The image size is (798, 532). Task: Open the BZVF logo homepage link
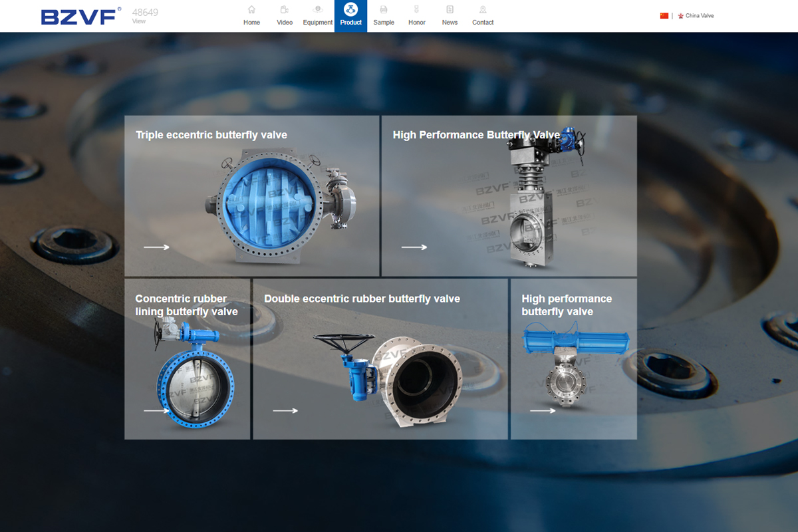point(80,17)
